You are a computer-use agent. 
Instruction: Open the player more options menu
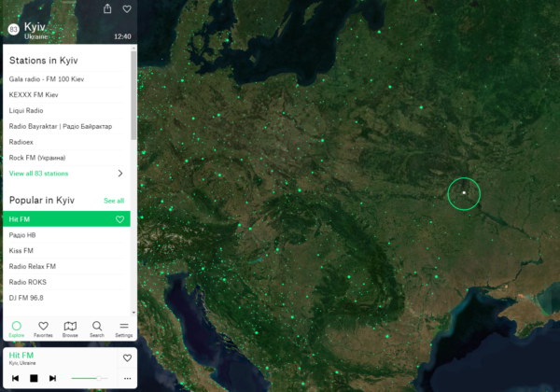[128, 378]
